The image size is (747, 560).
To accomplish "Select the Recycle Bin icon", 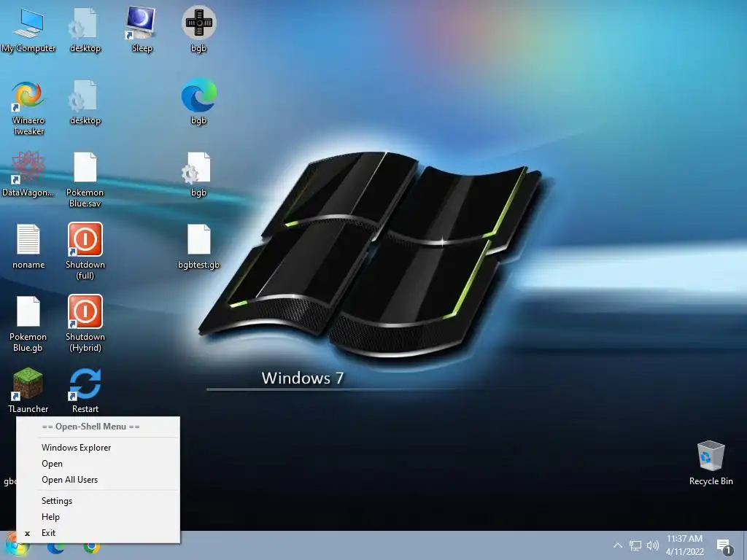I will point(711,463).
